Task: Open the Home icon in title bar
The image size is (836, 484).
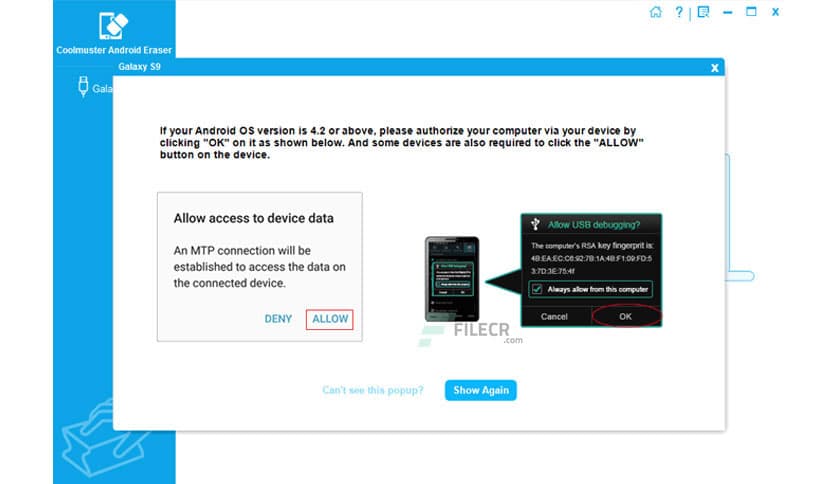Action: tap(655, 12)
